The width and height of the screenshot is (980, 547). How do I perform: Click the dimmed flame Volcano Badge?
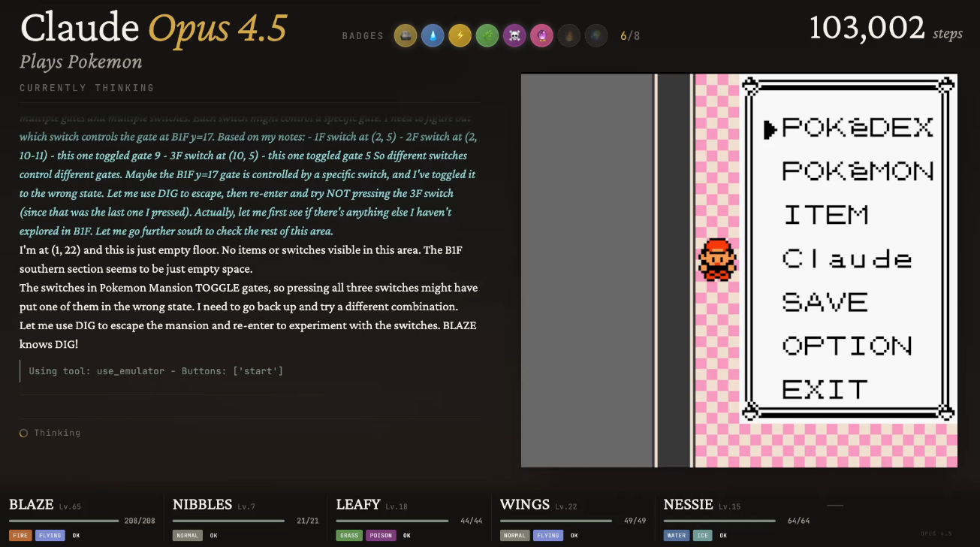(569, 35)
